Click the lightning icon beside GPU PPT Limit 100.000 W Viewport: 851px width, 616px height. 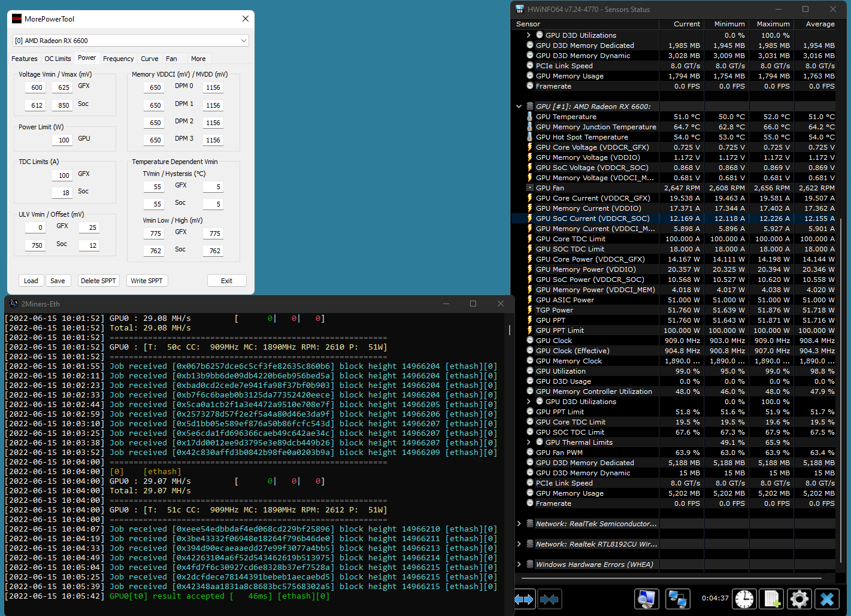coord(529,330)
